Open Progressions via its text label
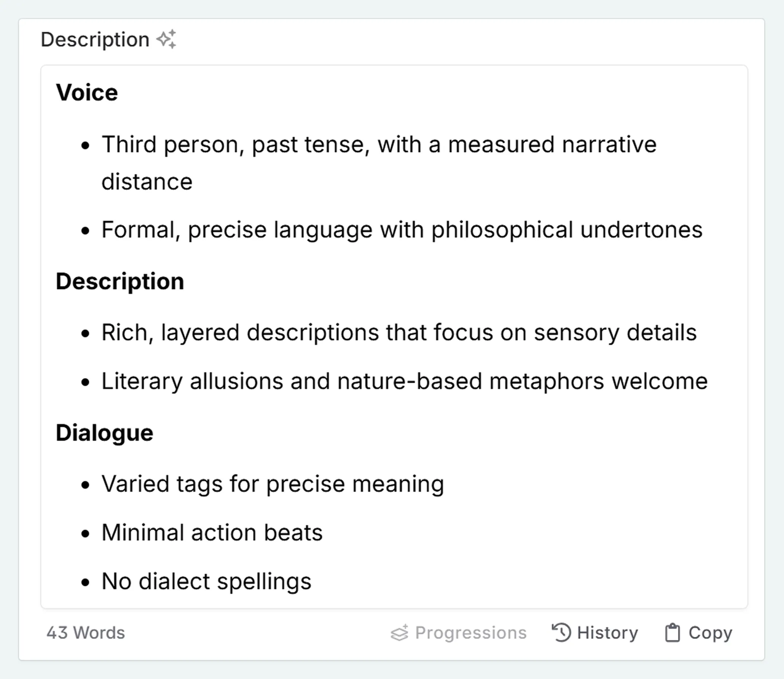 tap(470, 633)
